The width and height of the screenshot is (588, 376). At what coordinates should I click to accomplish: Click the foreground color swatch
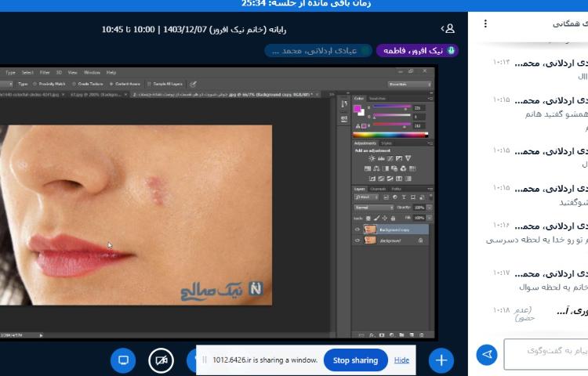(x=357, y=109)
